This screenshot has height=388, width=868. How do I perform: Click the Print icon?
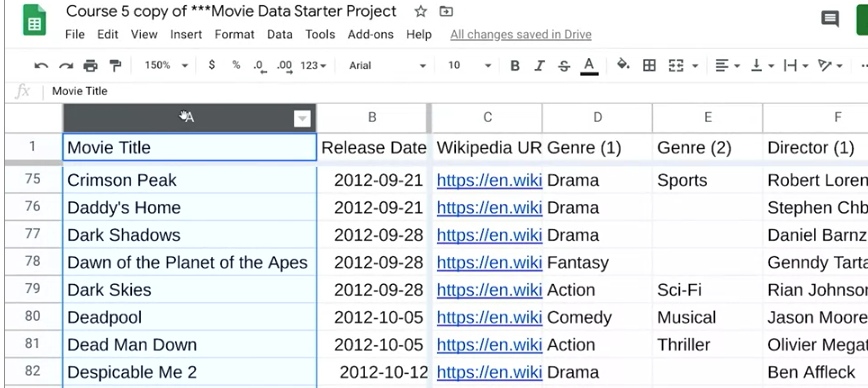click(90, 66)
